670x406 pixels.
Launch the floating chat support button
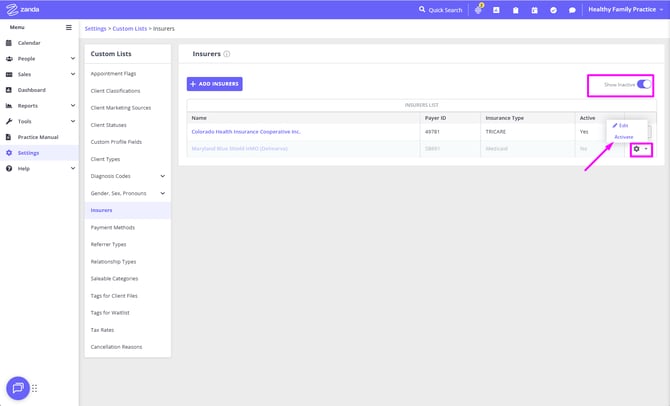pyautogui.click(x=18, y=388)
